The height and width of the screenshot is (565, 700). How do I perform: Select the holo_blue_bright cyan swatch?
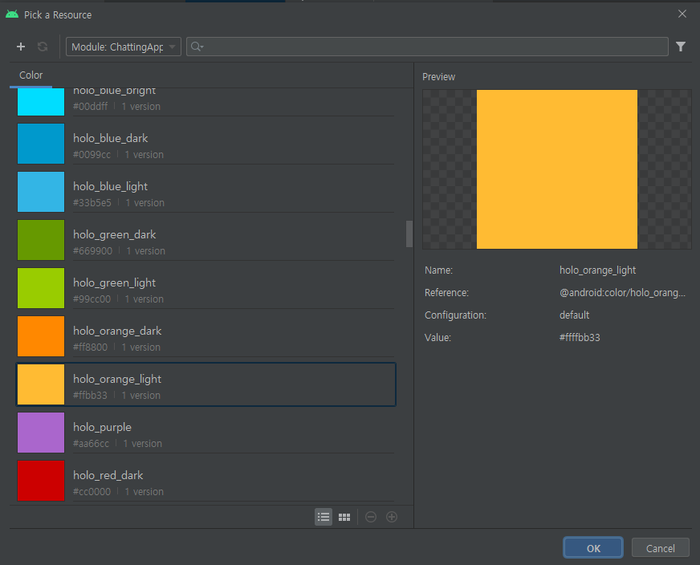(x=41, y=102)
